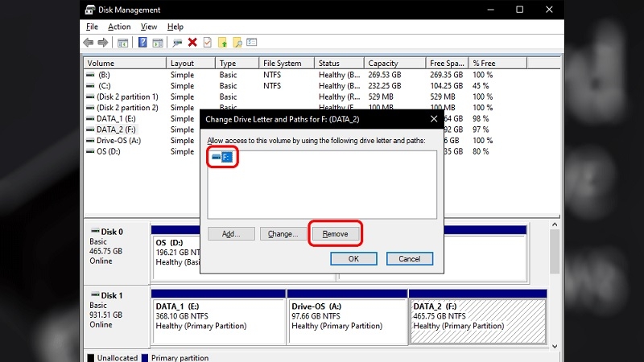Click the Properties checkmark page icon
Image resolution: width=644 pixels, height=362 pixels.
coord(208,43)
